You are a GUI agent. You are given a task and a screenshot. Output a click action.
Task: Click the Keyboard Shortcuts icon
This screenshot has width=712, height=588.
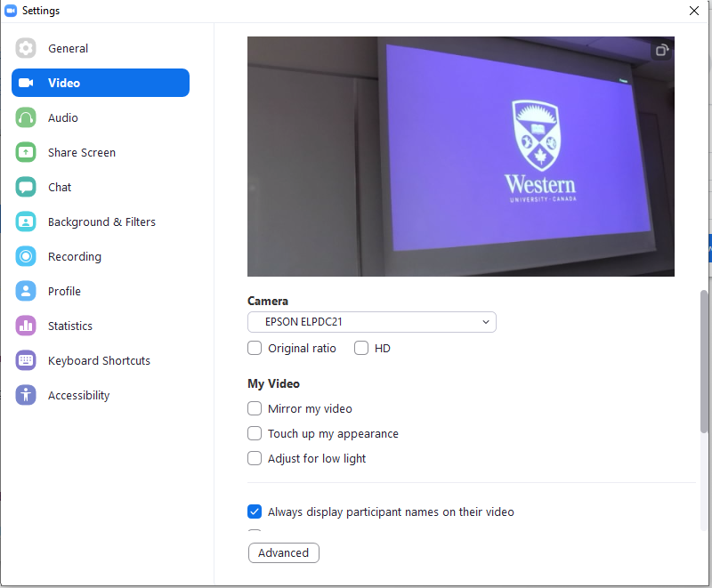click(26, 360)
